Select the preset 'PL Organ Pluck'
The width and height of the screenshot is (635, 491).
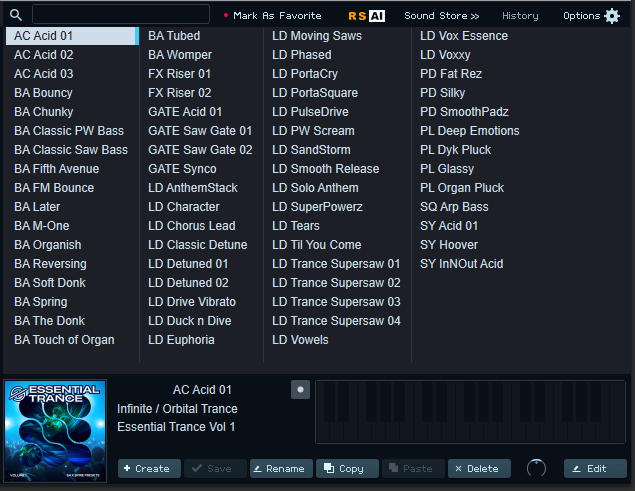point(462,188)
